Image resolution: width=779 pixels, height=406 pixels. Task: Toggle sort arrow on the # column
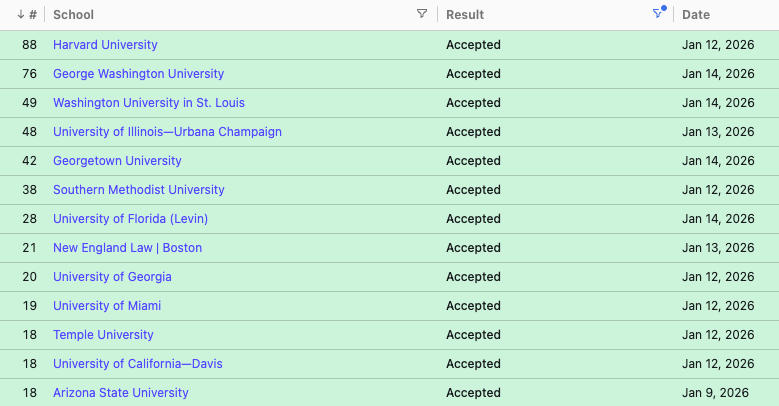[x=20, y=14]
